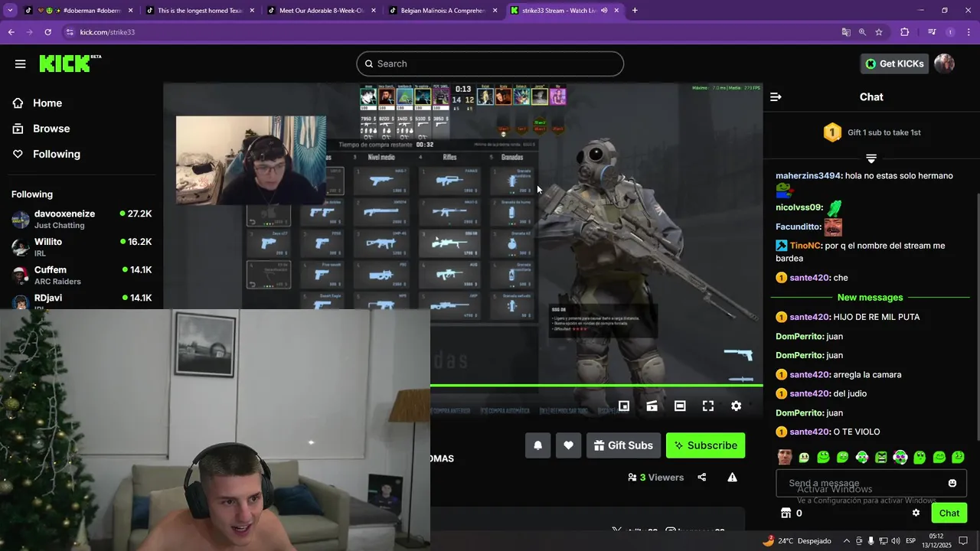
Task: Open the user profile avatar menu
Action: [x=944, y=64]
